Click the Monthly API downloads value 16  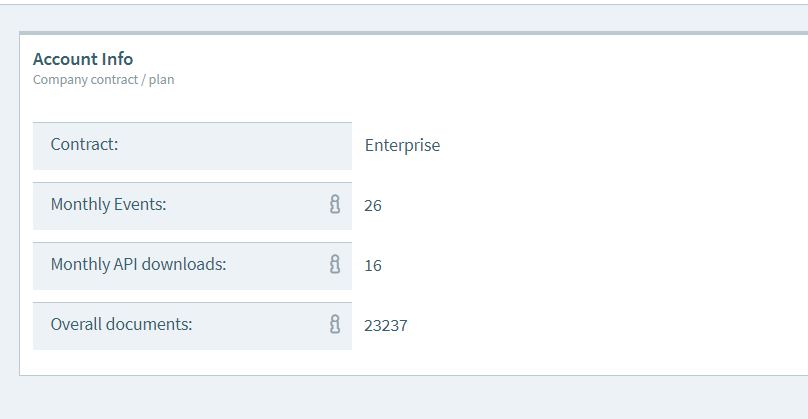(373, 265)
